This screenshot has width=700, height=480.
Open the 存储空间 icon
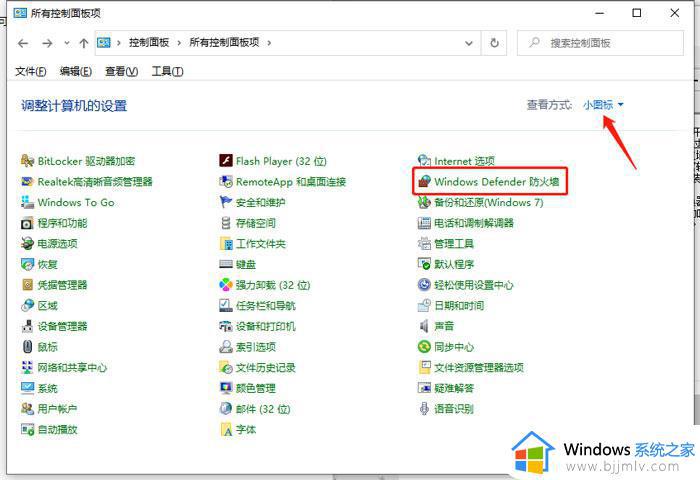point(226,223)
